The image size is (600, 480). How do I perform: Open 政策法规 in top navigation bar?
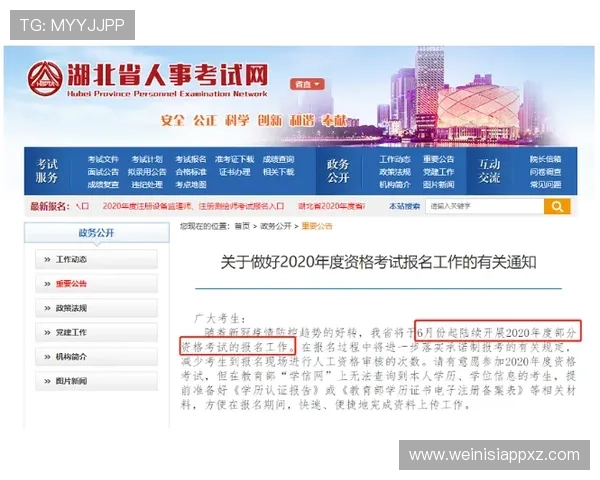pos(395,172)
